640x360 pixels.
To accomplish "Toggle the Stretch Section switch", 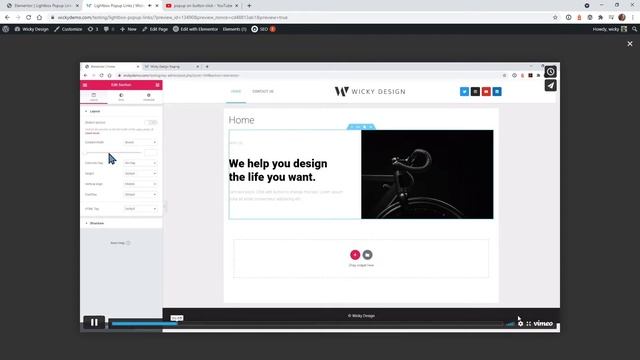I will point(151,122).
